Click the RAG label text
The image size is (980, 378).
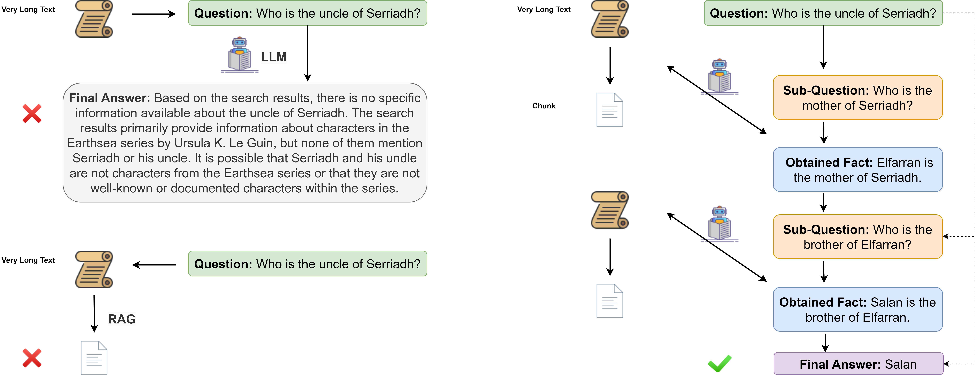point(122,319)
